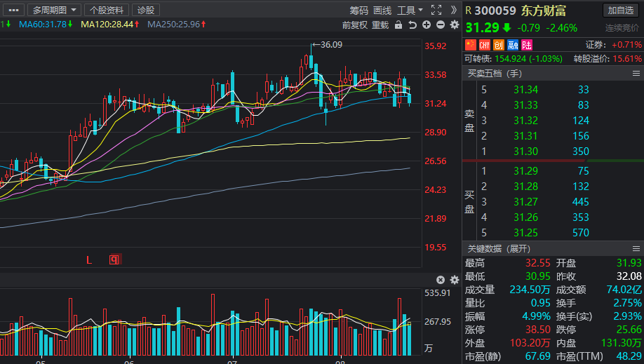Zoom in chart with plus icon
The height and width of the screenshot is (364, 644).
click(x=427, y=25)
